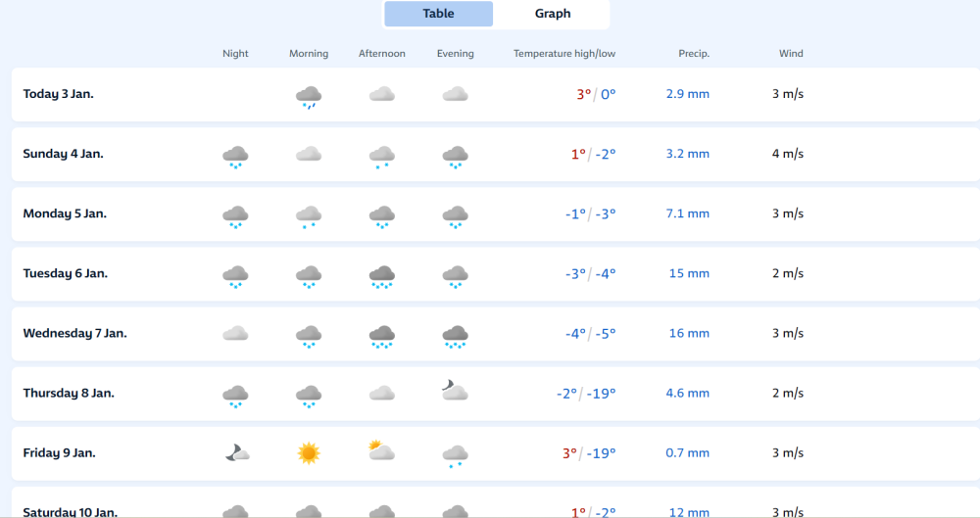Click Wednesday evening's heavy snow icon
The height and width of the screenshot is (518, 980).
(x=455, y=336)
